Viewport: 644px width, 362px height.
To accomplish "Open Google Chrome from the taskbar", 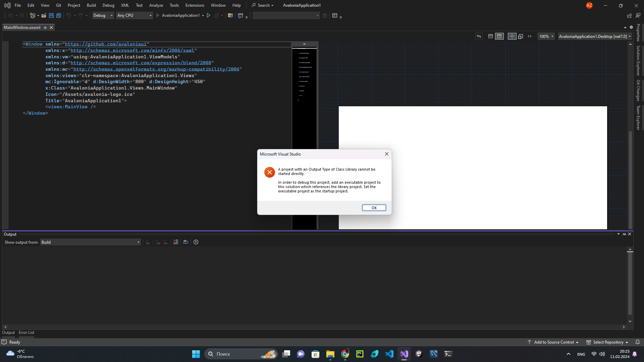I will 345,354.
